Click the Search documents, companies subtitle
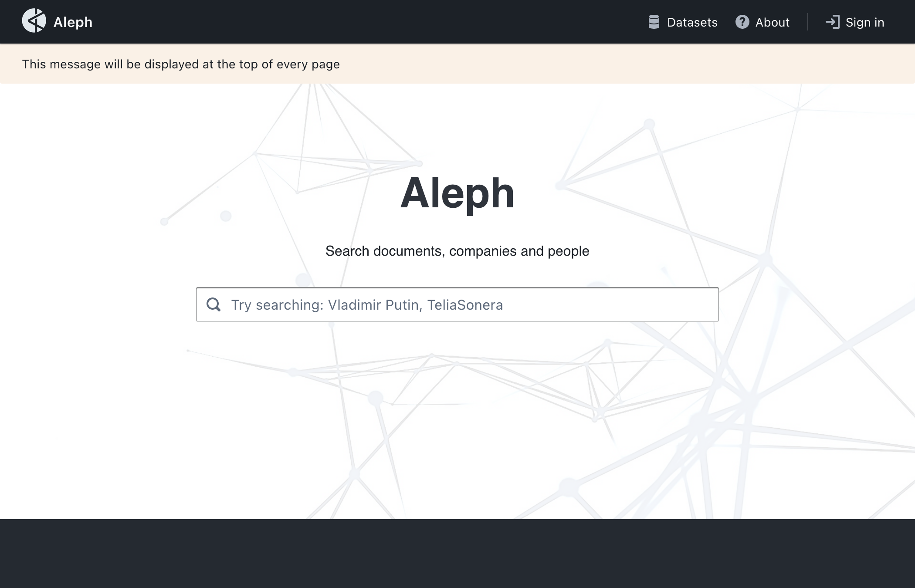This screenshot has height=588, width=915. [x=457, y=251]
